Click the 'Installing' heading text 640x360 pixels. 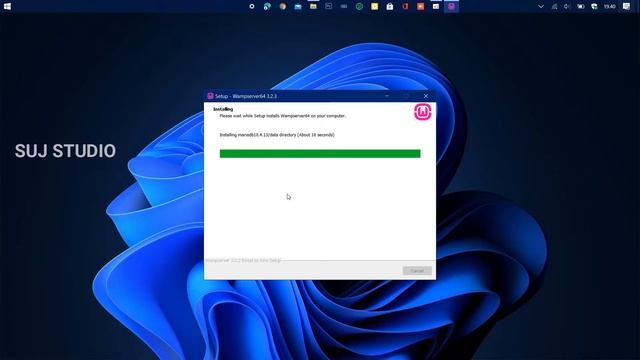[x=223, y=109]
